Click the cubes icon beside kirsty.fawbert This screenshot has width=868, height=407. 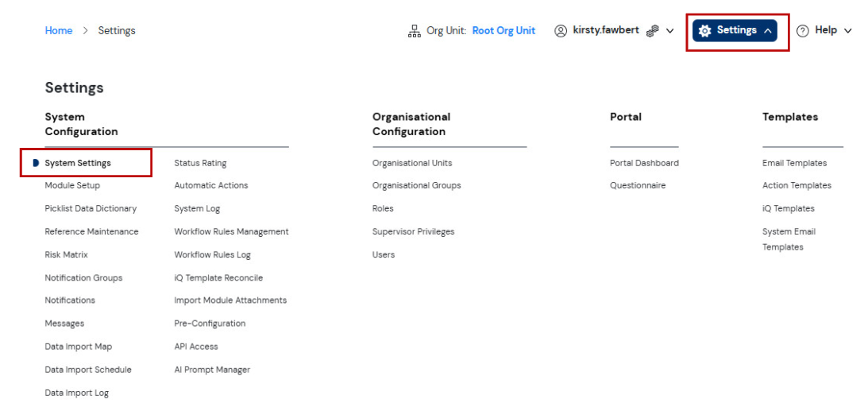[x=653, y=31]
